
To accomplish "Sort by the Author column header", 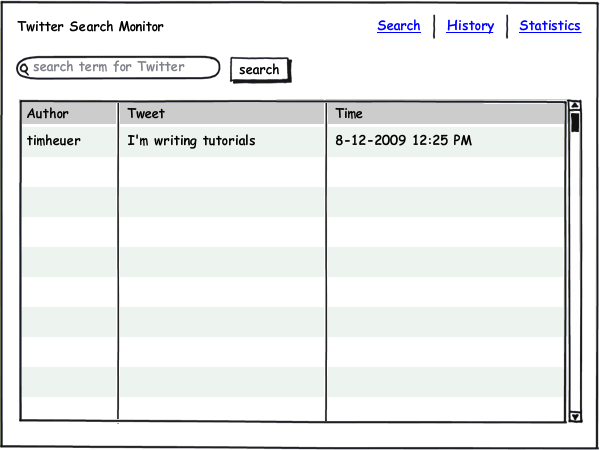I will [x=69, y=113].
